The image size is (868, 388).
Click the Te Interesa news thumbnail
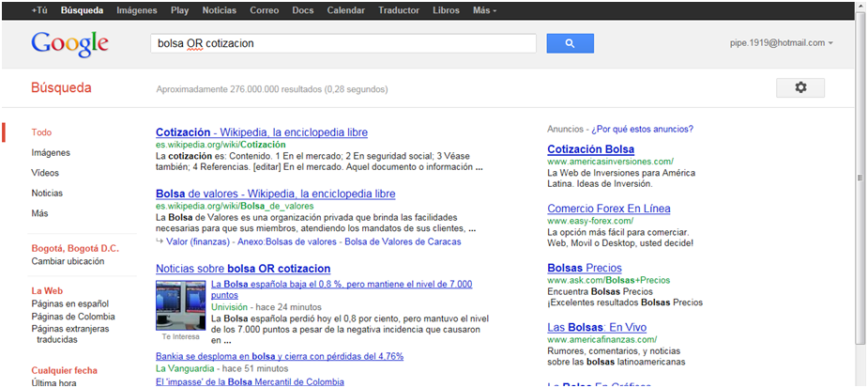coord(180,306)
